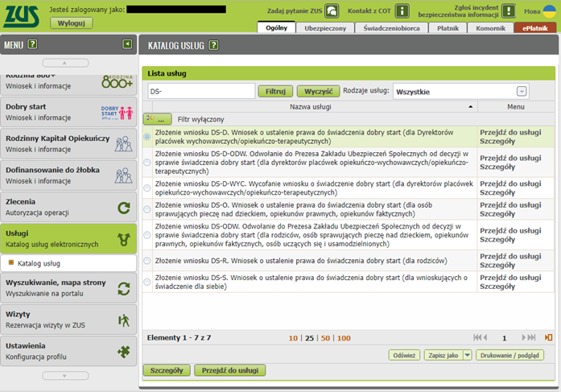Select the DS-O row radio button
This screenshot has width=561, height=392.
147,209
